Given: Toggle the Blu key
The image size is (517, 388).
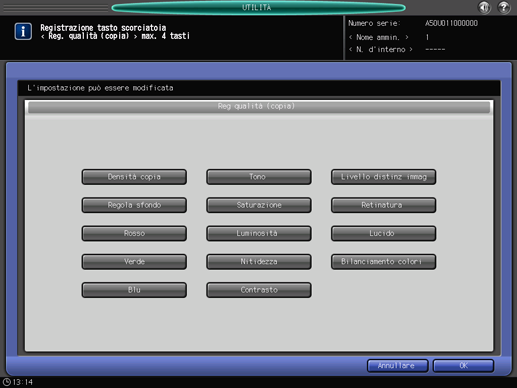Looking at the screenshot, I should (x=134, y=290).
